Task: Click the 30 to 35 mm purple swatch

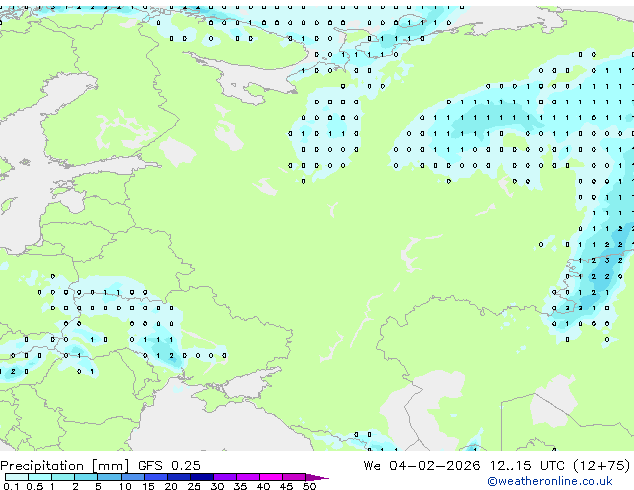Action: pyautogui.click(x=225, y=477)
